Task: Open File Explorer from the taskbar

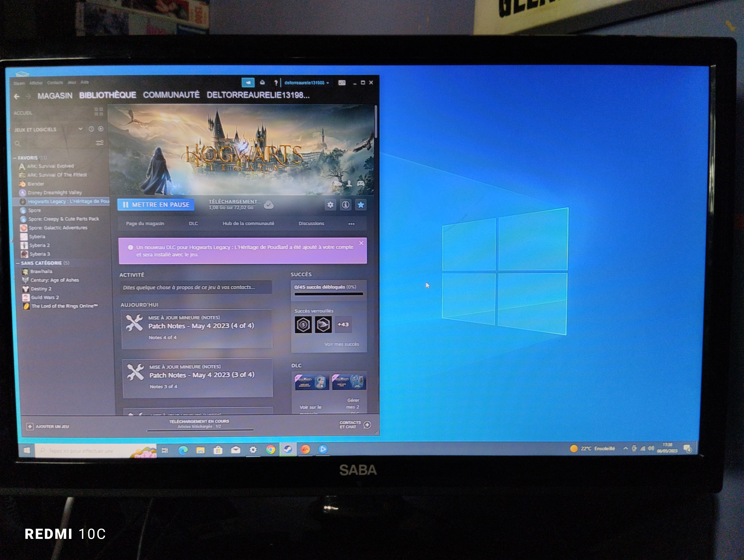Action: [200, 450]
